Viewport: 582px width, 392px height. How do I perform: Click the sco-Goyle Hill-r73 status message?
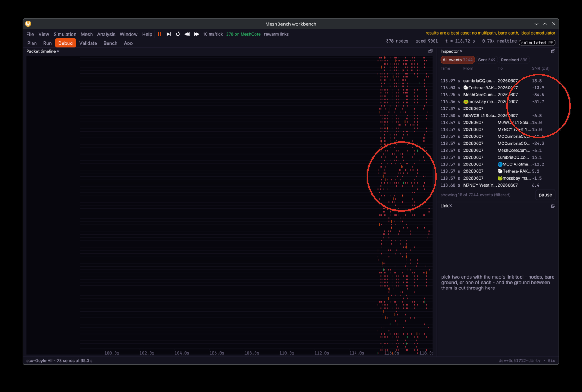point(59,361)
